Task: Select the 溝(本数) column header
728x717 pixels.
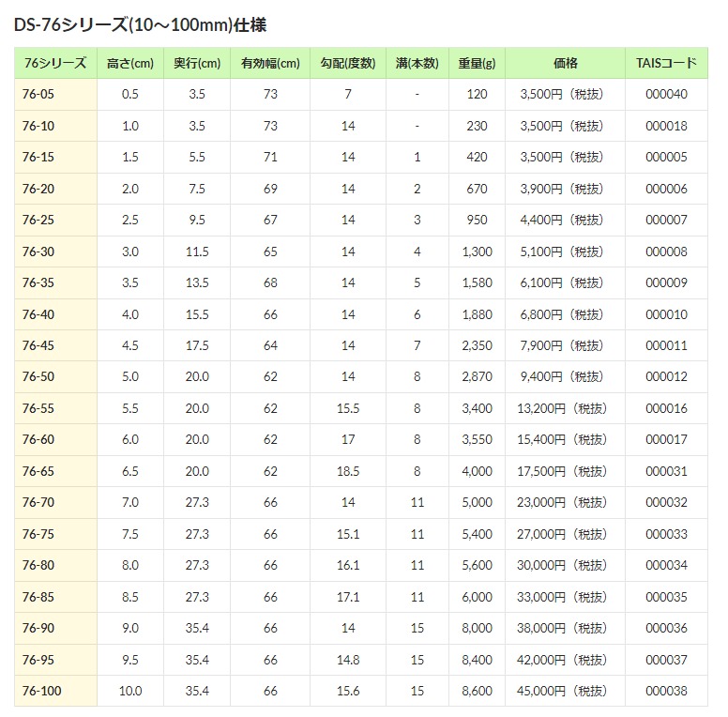Action: 417,63
